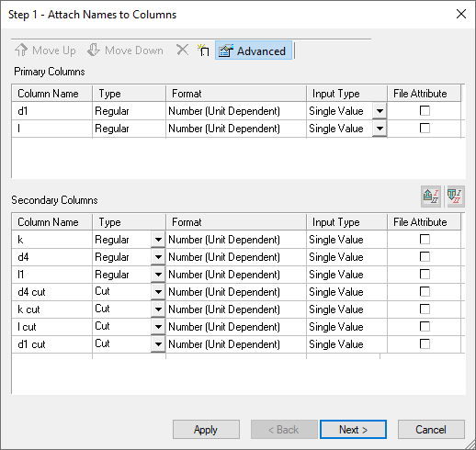Select the l1 column name cell
The image size is (476, 450).
[x=52, y=275]
